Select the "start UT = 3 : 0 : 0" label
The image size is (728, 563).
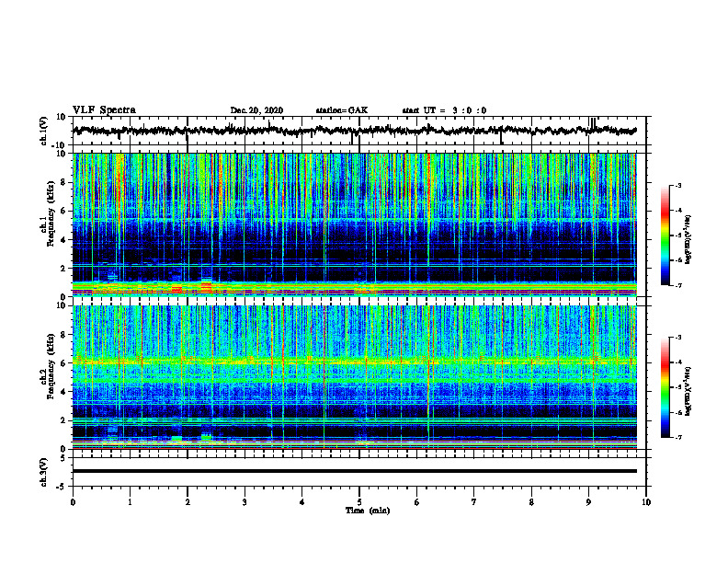(x=444, y=110)
